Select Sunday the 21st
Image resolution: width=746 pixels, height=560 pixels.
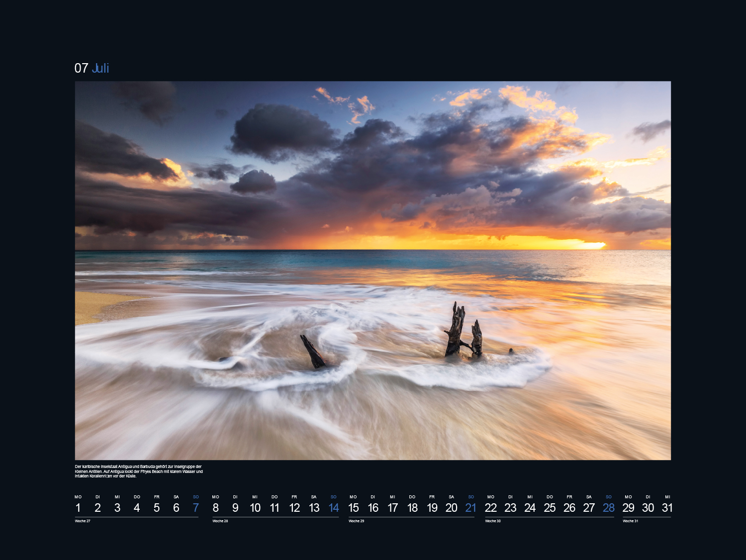point(470,508)
